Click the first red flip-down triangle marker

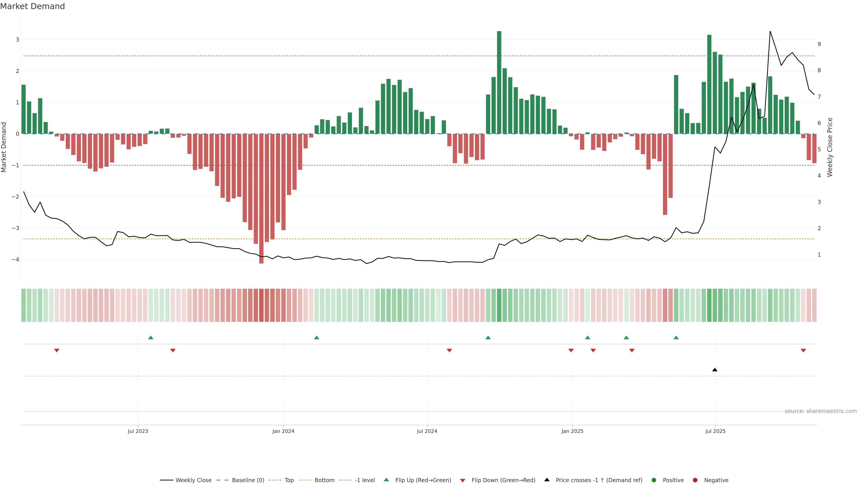pyautogui.click(x=57, y=351)
